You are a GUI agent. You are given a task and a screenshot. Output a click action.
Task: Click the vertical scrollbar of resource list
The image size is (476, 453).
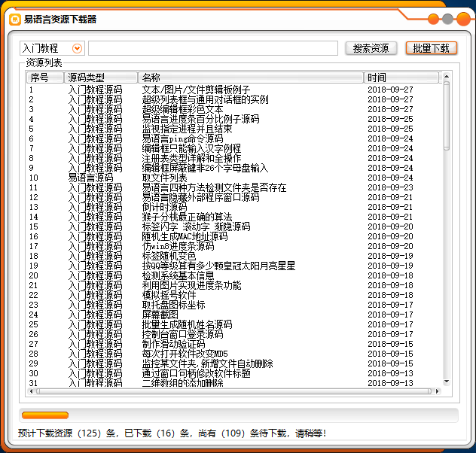[447, 226]
